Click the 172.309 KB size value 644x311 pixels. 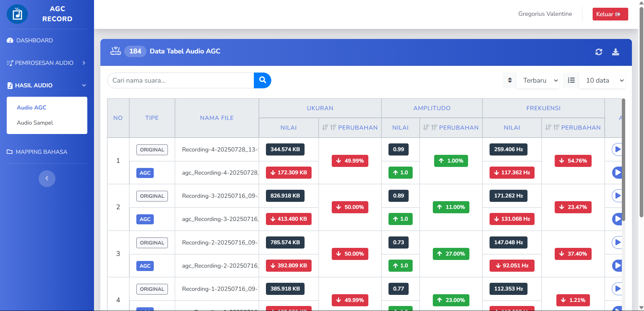coord(289,172)
